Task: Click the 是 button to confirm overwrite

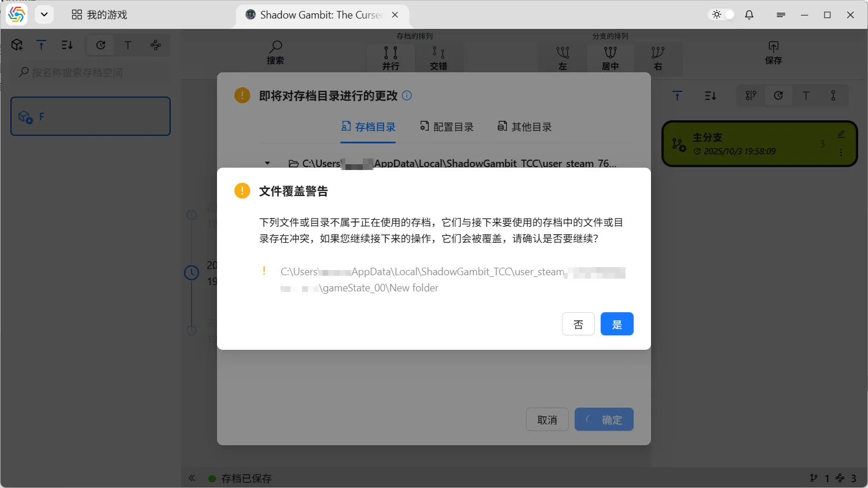Action: (x=617, y=324)
